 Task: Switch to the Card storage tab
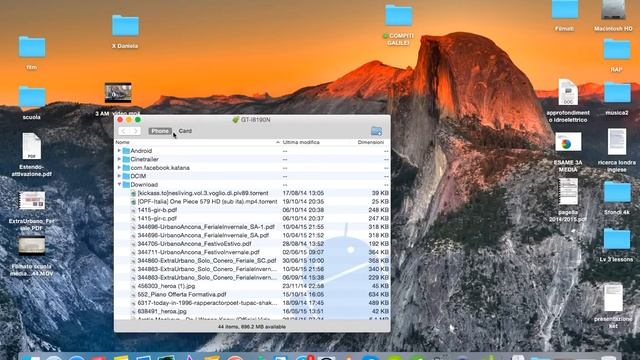click(185, 131)
